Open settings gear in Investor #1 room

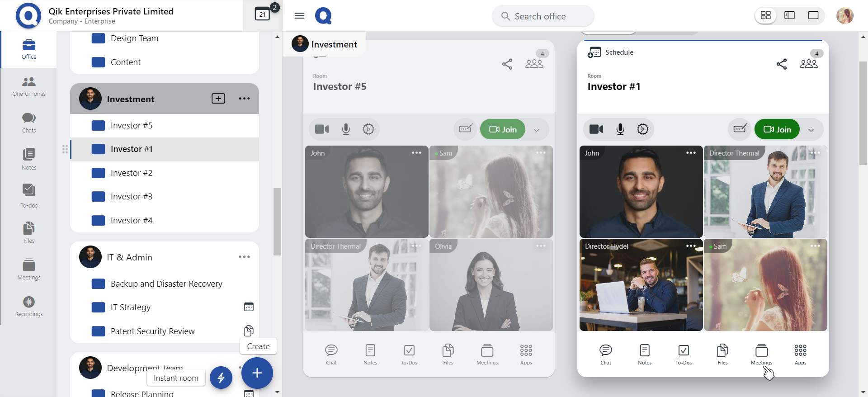tap(642, 129)
